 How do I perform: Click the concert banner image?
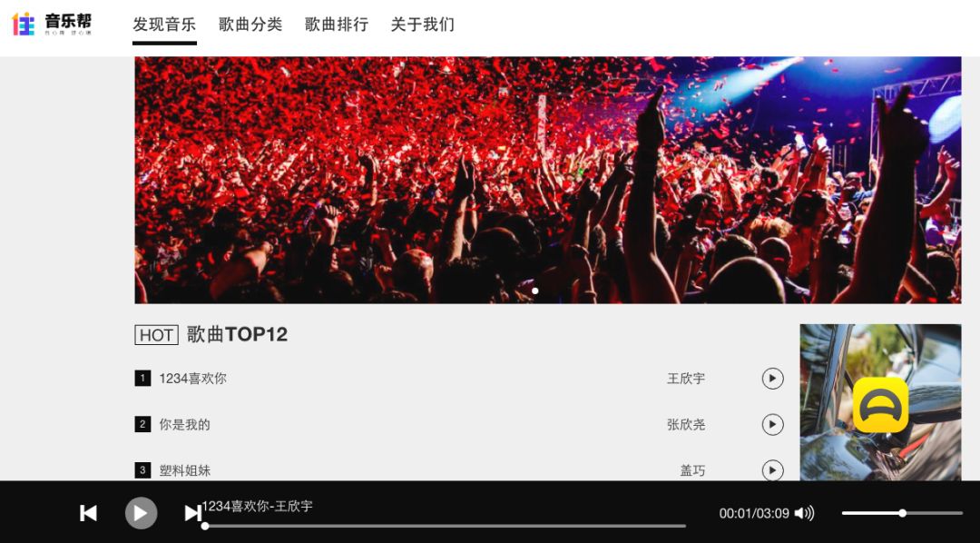pyautogui.click(x=547, y=180)
